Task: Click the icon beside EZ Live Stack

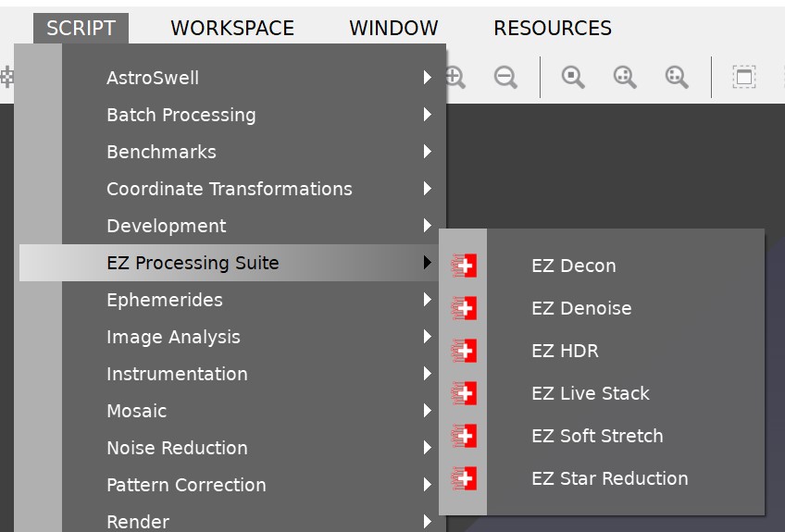Action: tap(464, 393)
